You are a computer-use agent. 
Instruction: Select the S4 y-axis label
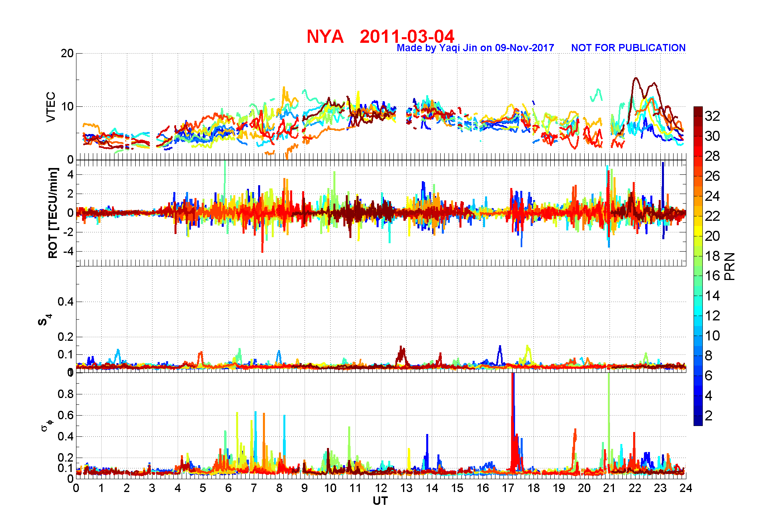pyautogui.click(x=44, y=320)
